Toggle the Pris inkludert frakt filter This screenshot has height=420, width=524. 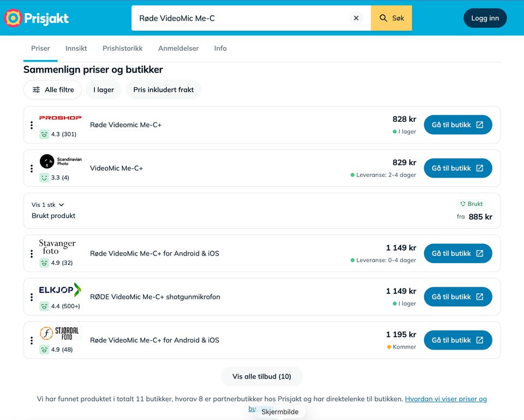(x=163, y=90)
